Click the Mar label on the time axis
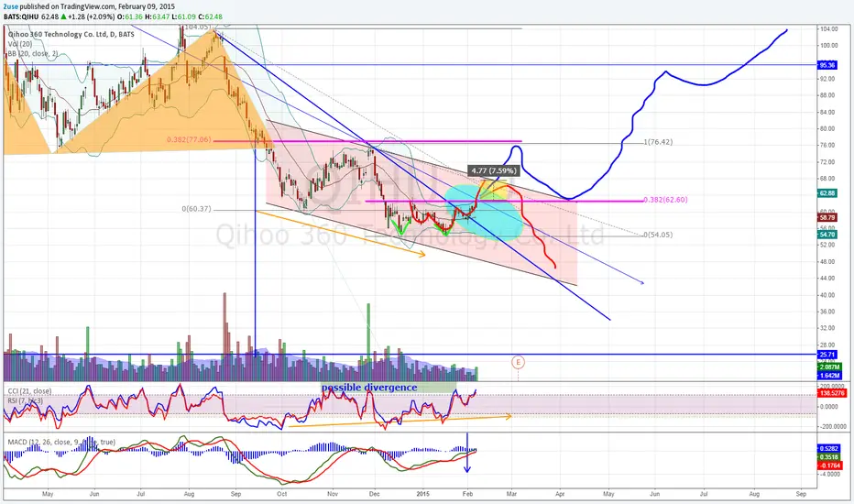Image resolution: width=854 pixels, height=504 pixels. click(511, 494)
